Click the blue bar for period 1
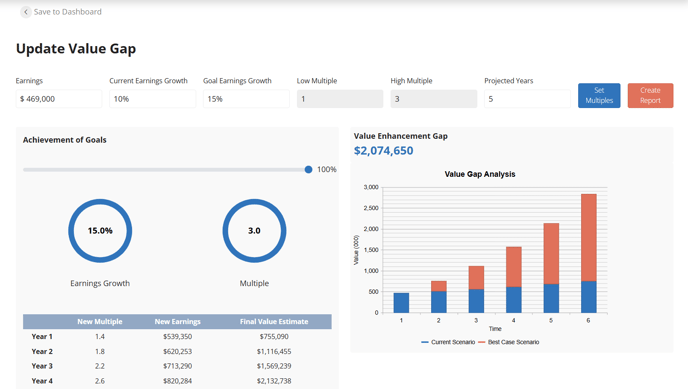The image size is (688, 389). coord(401,303)
